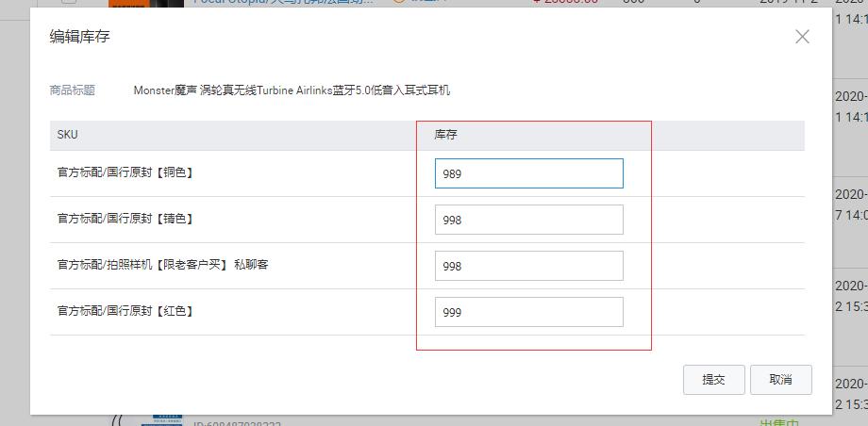The height and width of the screenshot is (426, 868).
Task: Focus the stock field showing 989 for 铜色
Action: coord(528,173)
